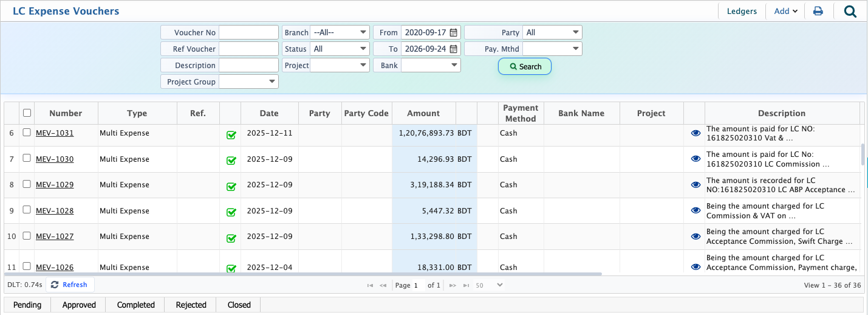Image resolution: width=868 pixels, height=315 pixels.
Task: Open voucher link MEV-1026
Action: coord(55,267)
